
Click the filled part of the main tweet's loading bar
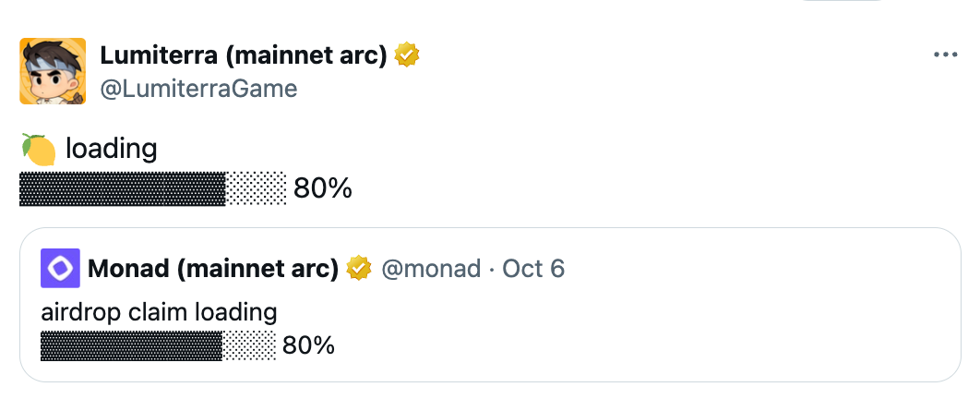122,188
